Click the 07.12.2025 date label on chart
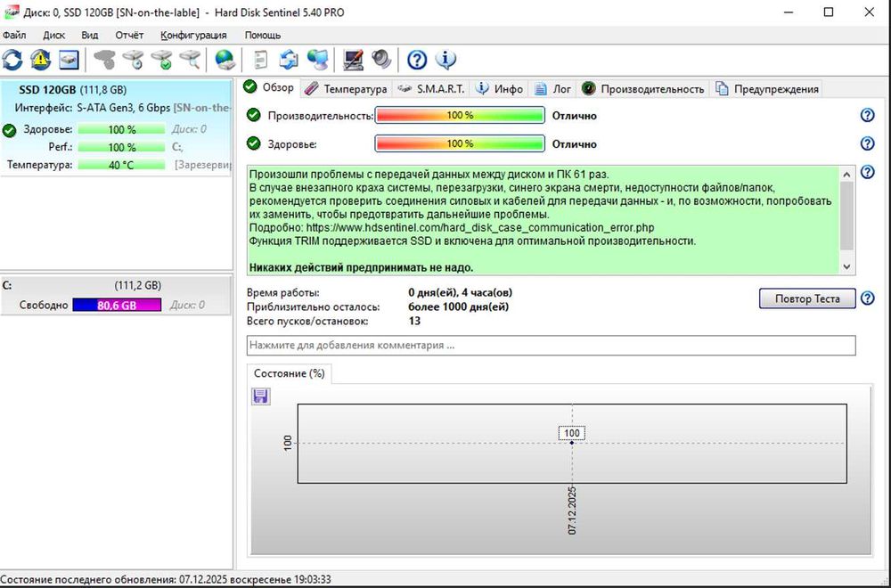Screen dimensions: 891x588 pyautogui.click(x=572, y=510)
